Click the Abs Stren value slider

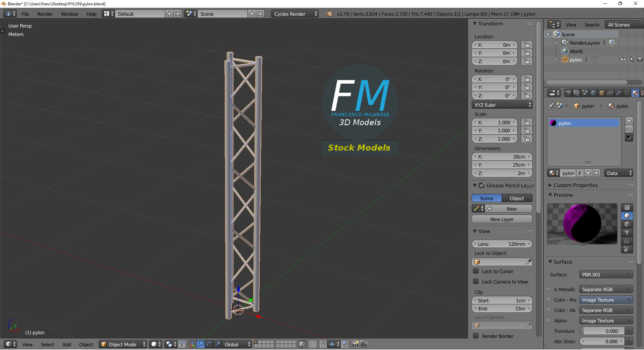(x=602, y=341)
